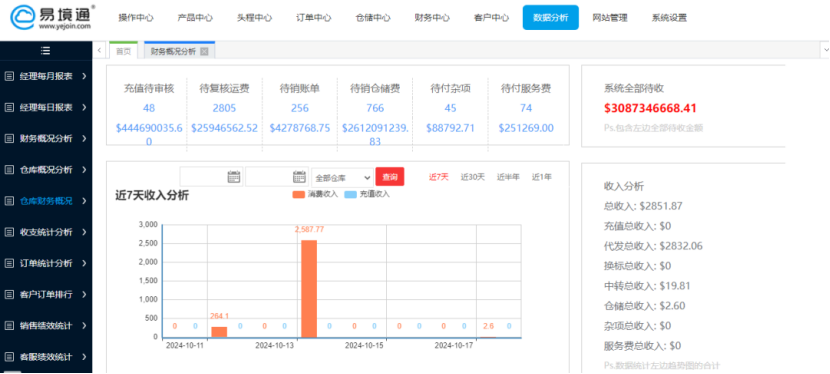The width and height of the screenshot is (830, 374).
Task: Open the 财务中心 top menu
Action: coord(432,17)
